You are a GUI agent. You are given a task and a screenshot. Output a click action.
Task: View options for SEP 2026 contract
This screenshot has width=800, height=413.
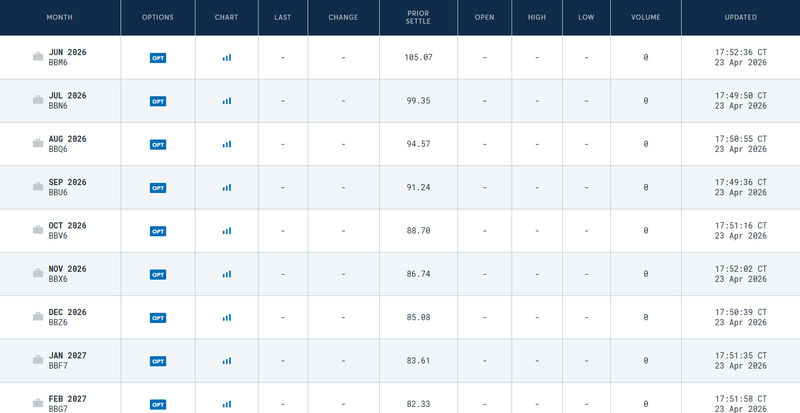coord(158,188)
